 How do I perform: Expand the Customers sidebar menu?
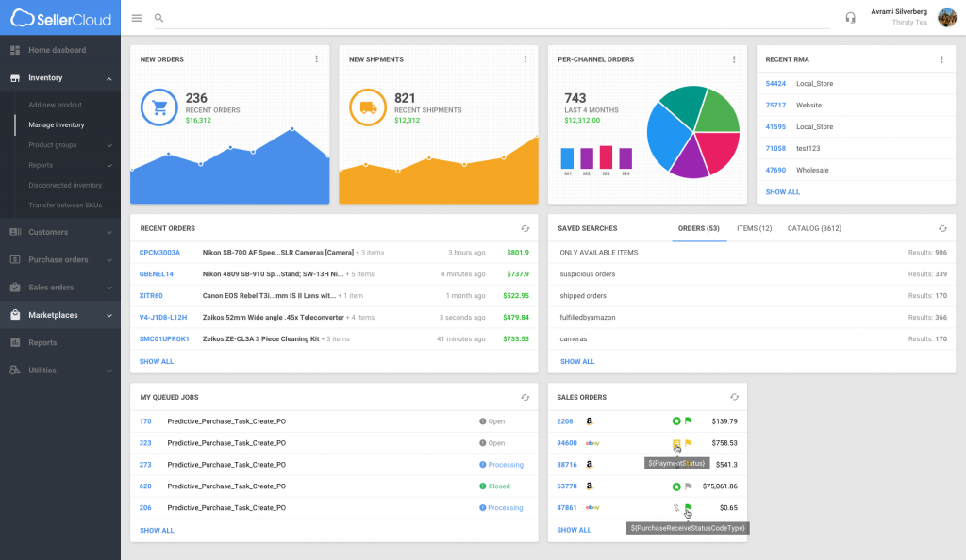[x=109, y=232]
